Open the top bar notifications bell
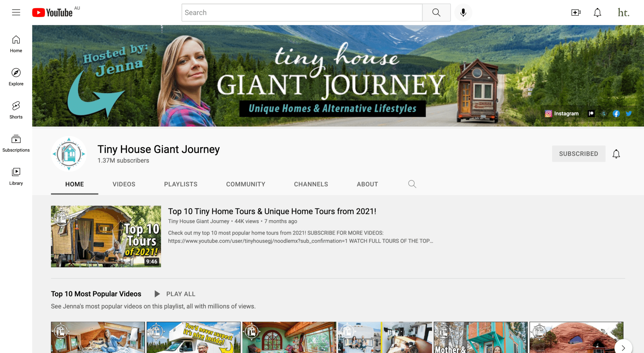644x353 pixels. tap(597, 13)
